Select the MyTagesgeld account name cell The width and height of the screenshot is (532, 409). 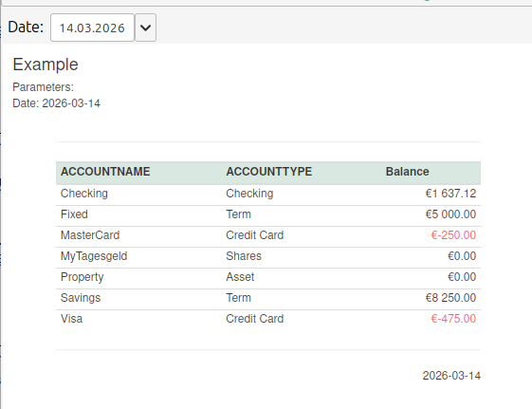tap(94, 256)
